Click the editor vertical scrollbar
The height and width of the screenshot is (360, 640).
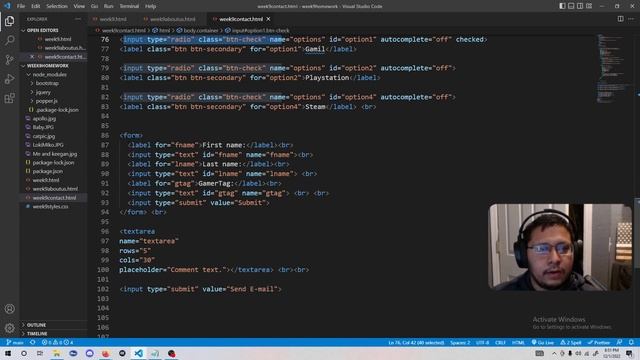click(x=637, y=233)
